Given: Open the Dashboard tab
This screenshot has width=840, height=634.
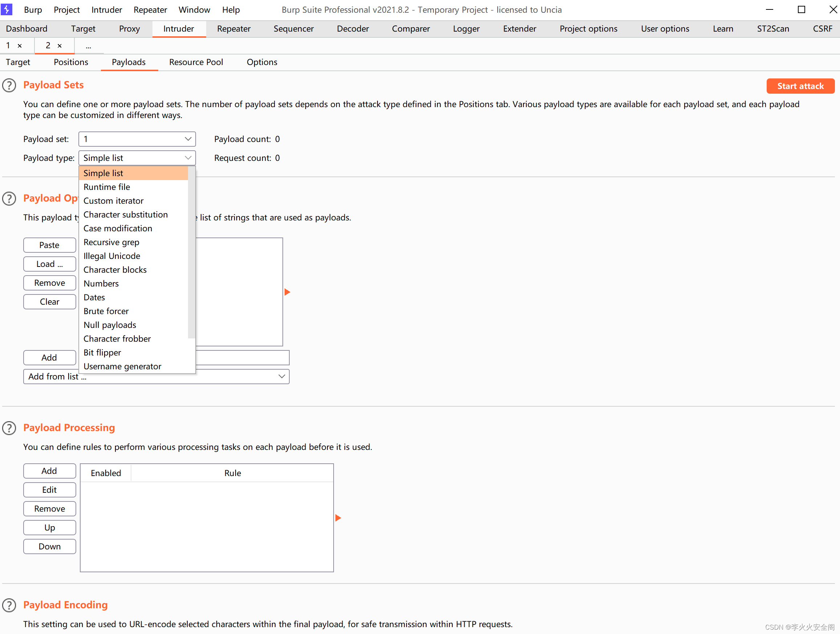Looking at the screenshot, I should pos(26,29).
